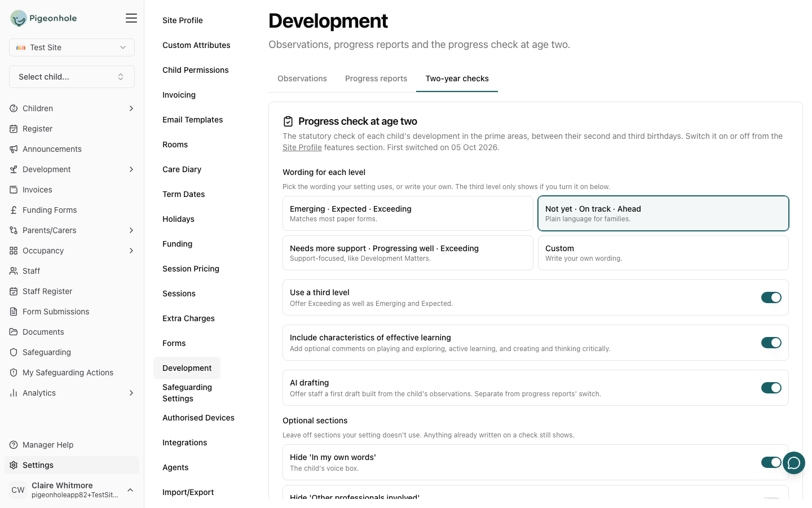
Task: Turn off the Use a third level toggle
Action: point(771,297)
